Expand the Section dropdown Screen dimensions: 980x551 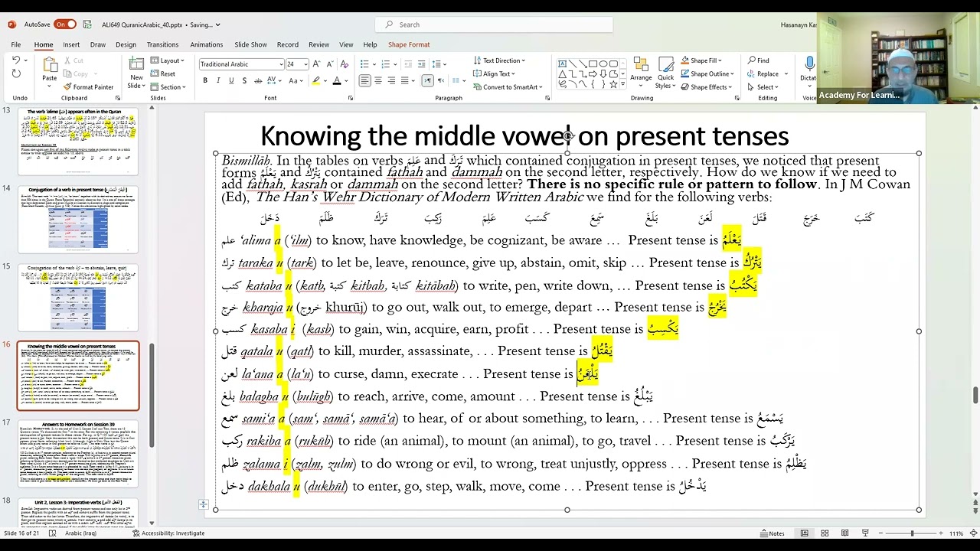tap(168, 87)
